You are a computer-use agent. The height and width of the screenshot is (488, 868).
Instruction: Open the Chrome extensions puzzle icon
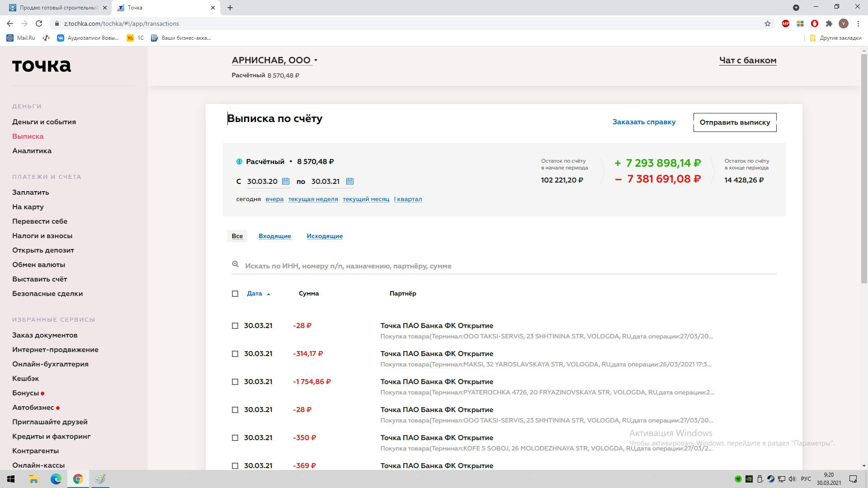coord(829,23)
